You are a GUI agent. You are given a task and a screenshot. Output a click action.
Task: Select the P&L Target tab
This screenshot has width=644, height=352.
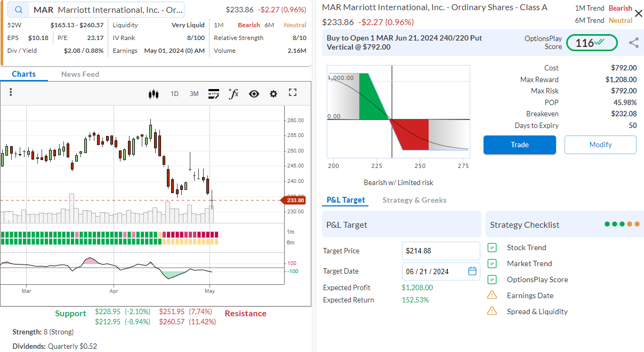pyautogui.click(x=345, y=200)
